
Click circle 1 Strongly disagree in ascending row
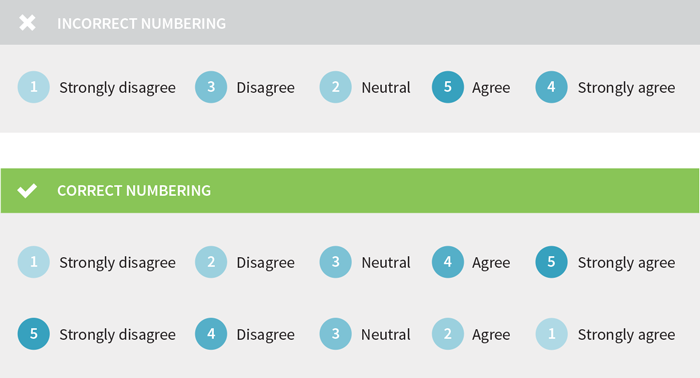coord(33,262)
